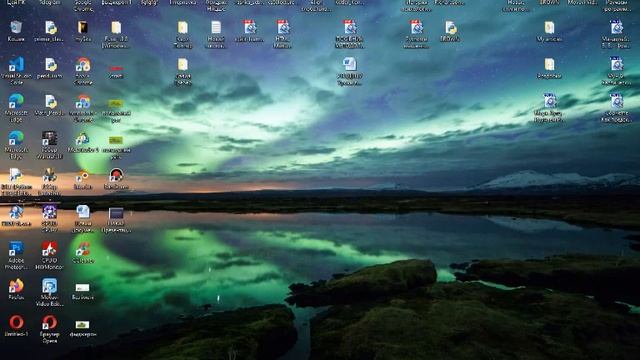This screenshot has height=360, width=640.
Task: Open Edge shortcut directly below Visual Studio Code
Action: tap(16, 107)
